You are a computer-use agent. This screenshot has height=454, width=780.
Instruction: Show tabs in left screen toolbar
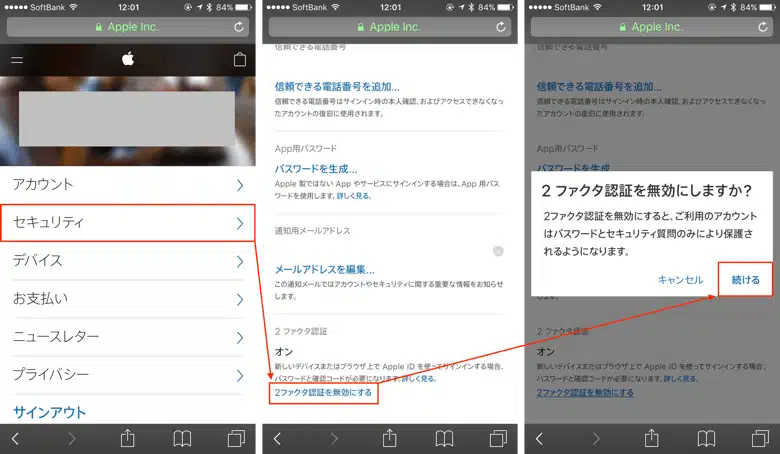click(236, 439)
